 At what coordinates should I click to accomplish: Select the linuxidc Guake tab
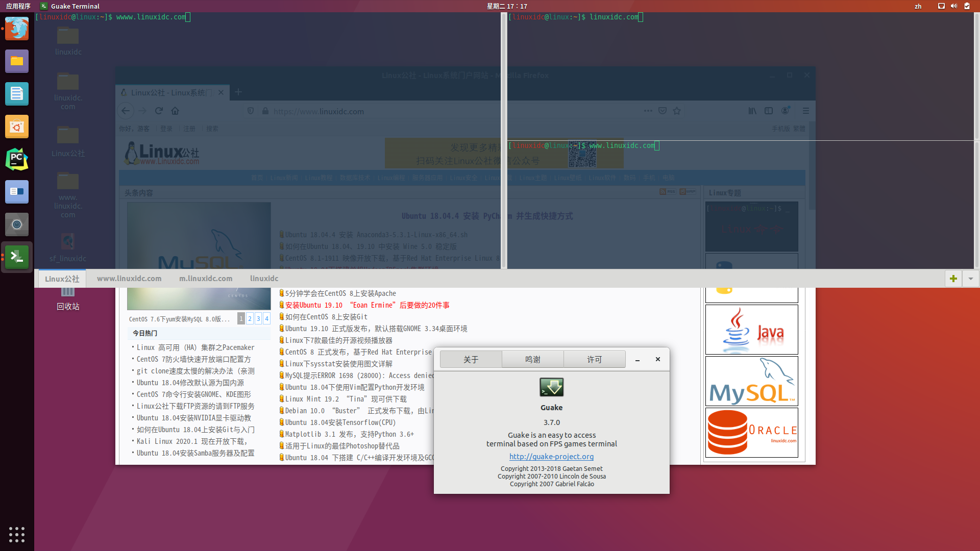264,279
